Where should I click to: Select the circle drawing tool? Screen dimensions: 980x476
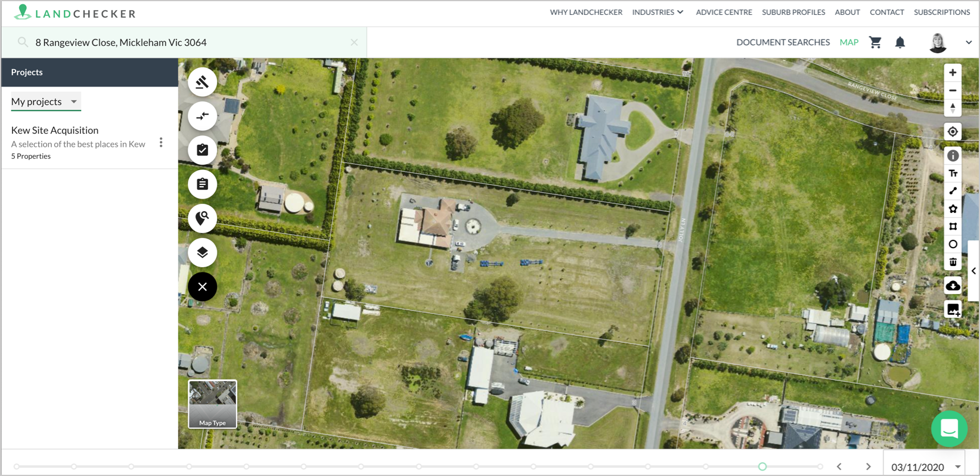coord(953,245)
